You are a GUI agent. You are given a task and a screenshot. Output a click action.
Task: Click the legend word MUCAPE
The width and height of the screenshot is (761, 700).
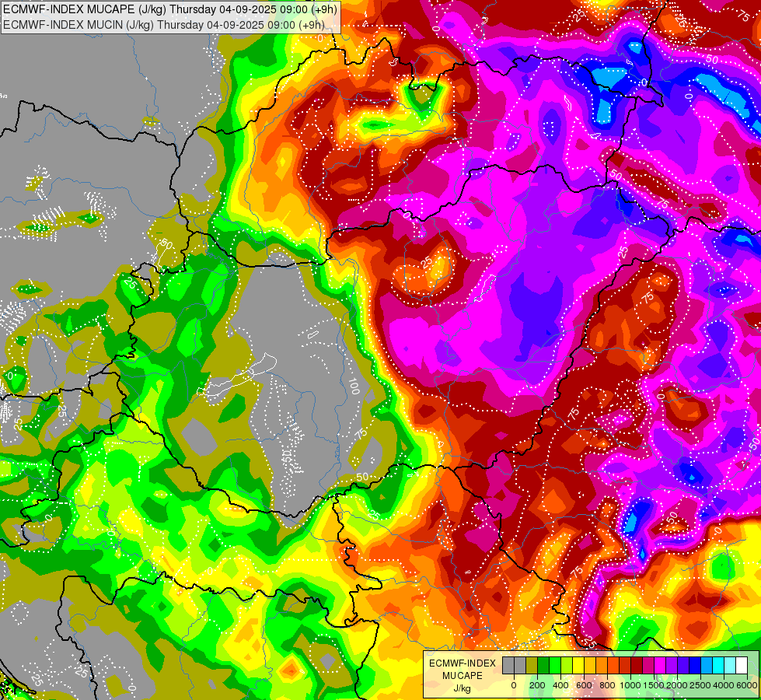coord(463,676)
